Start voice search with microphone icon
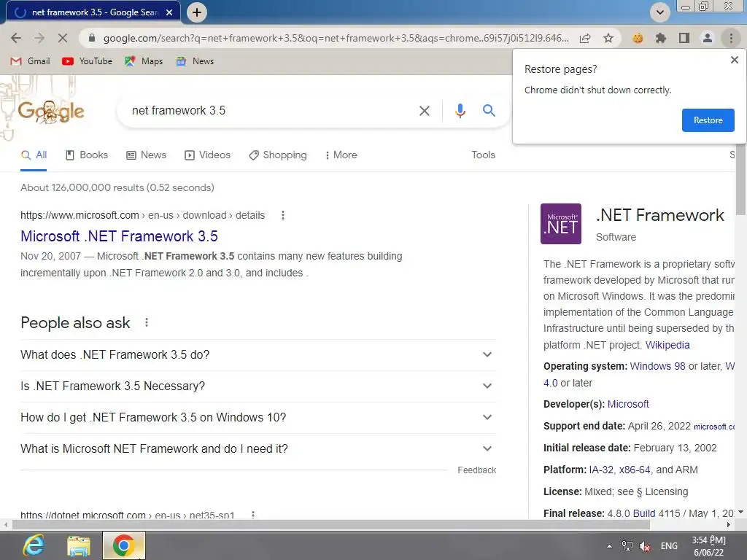This screenshot has height=560, width=747. click(460, 111)
